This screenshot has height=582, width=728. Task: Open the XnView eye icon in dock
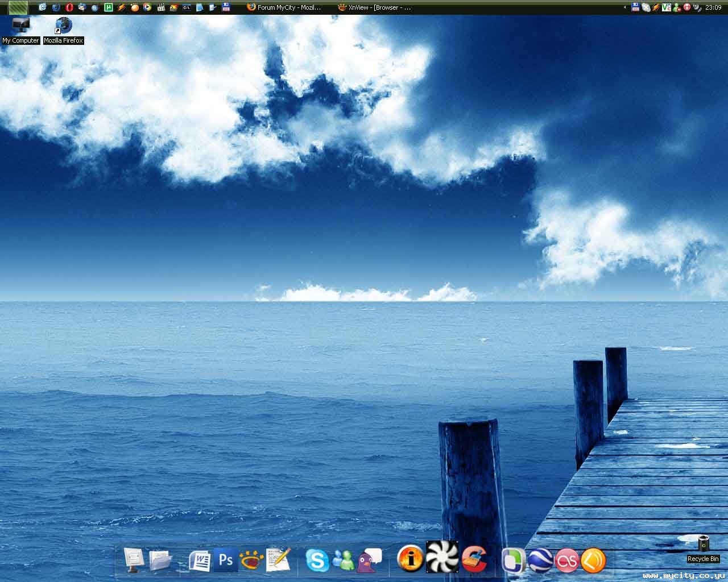pyautogui.click(x=251, y=560)
